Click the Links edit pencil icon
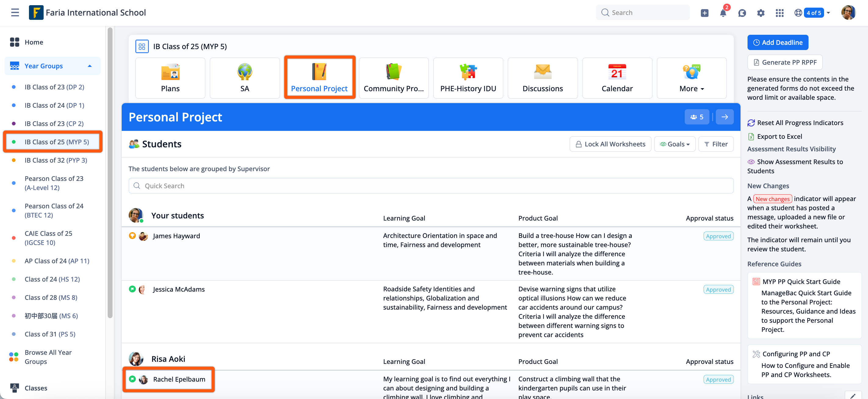 click(853, 396)
